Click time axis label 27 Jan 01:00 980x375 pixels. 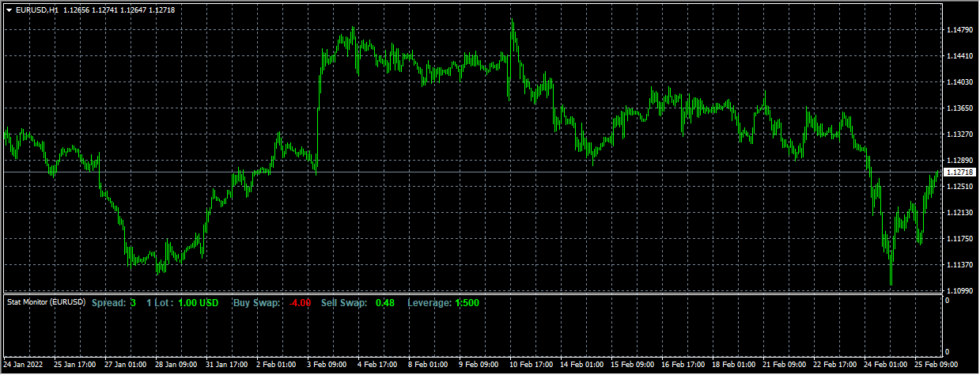[124, 366]
